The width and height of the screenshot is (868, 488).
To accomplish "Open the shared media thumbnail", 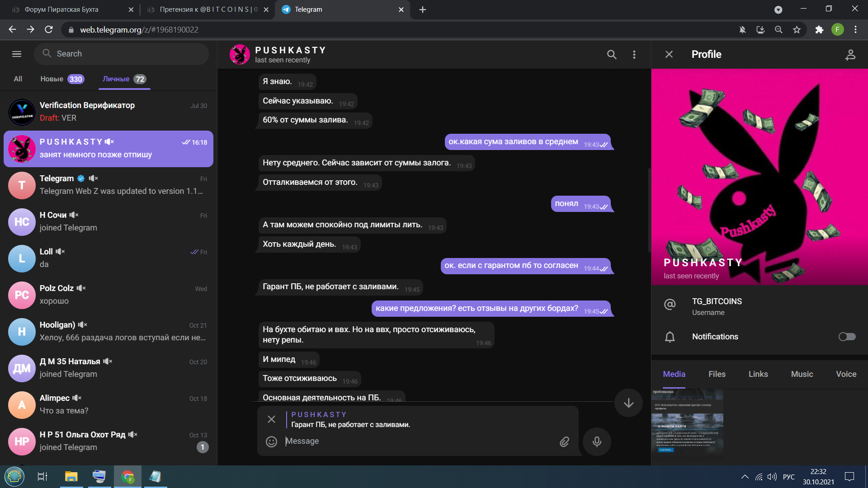I will 687,424.
